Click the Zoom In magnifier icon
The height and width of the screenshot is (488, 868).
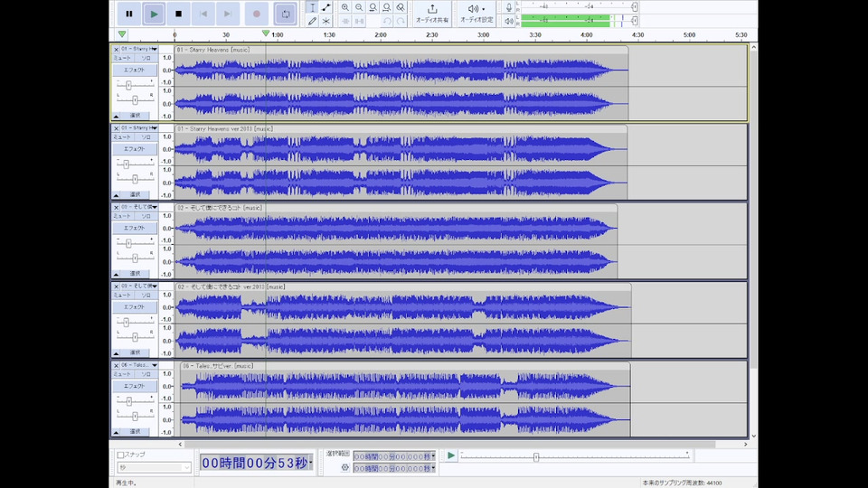[x=345, y=7]
